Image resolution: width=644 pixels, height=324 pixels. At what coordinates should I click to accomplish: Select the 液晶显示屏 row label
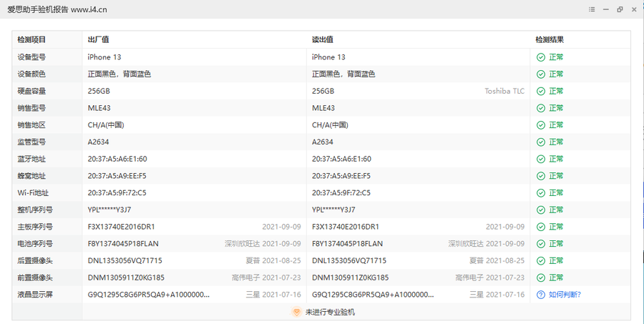coord(35,295)
